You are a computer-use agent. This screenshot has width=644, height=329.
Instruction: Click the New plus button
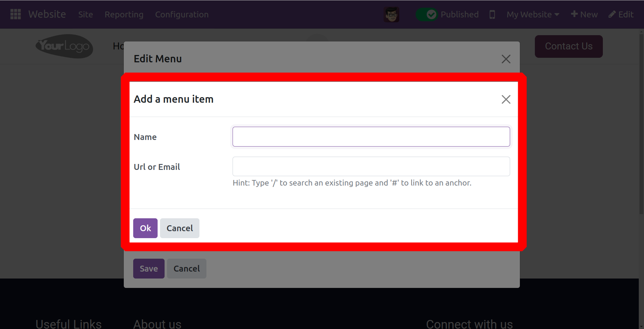584,15
